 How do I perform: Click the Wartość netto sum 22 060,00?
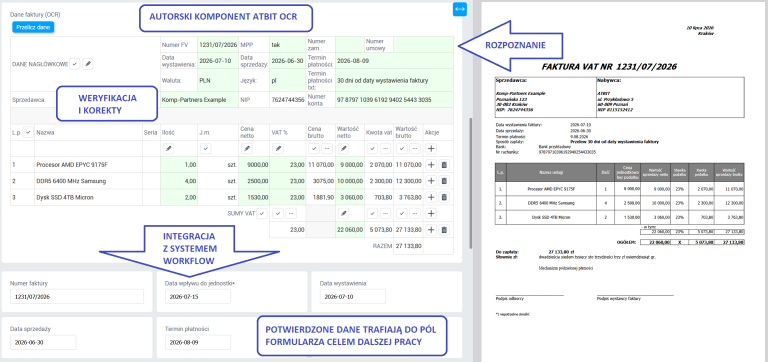[x=350, y=229]
